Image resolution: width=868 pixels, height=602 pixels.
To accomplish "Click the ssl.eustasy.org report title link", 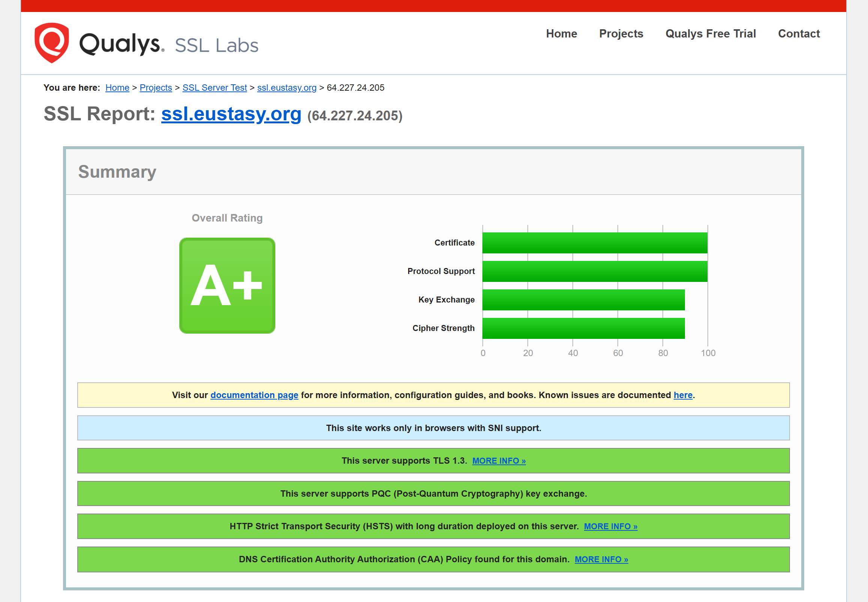I will (231, 114).
